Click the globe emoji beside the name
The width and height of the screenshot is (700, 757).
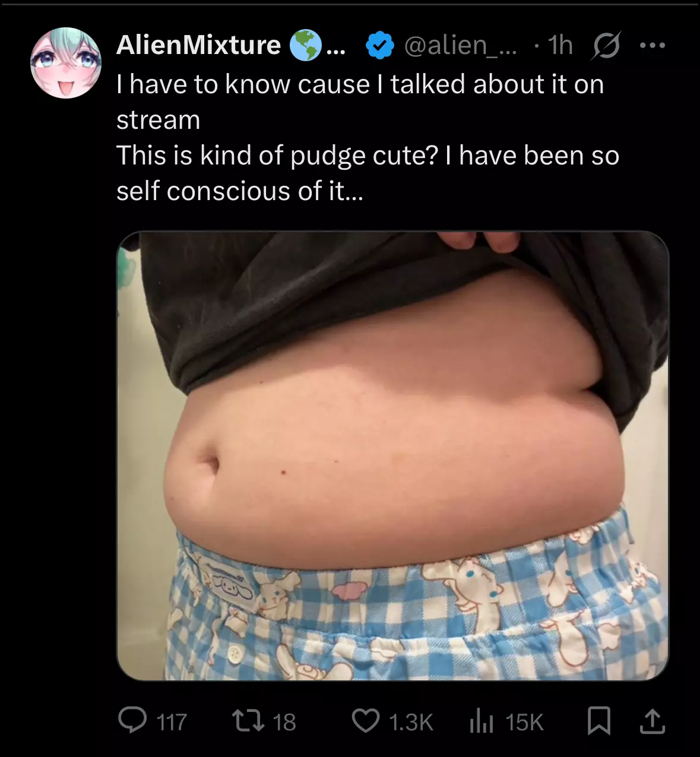(305, 45)
